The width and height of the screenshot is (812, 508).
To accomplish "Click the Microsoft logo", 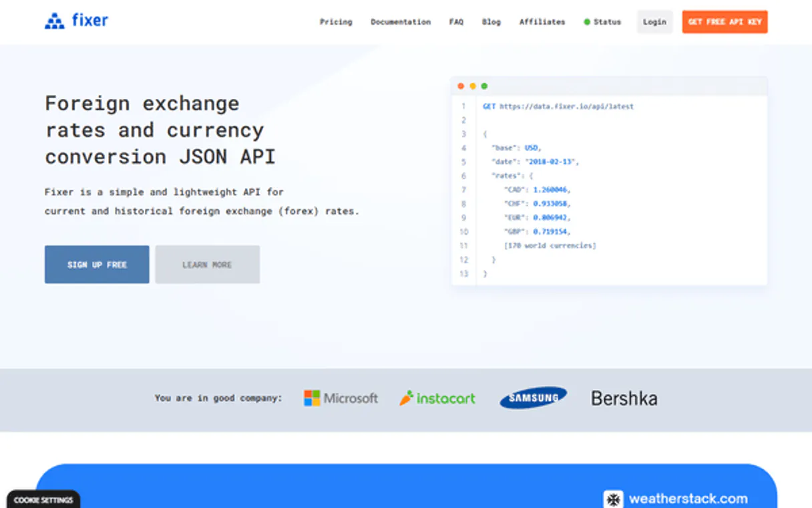I will (x=311, y=398).
